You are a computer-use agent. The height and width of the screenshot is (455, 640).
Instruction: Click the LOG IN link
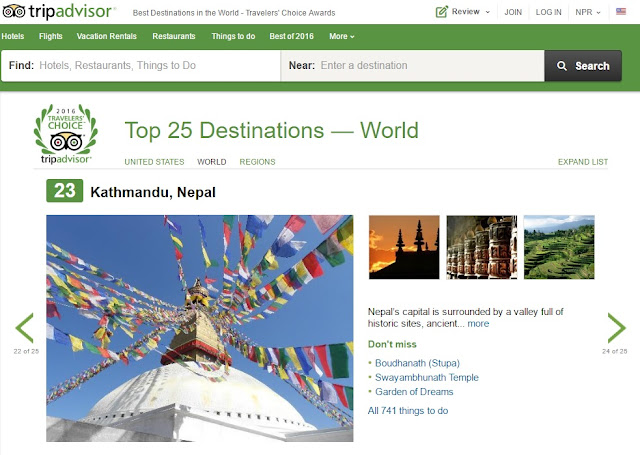[548, 12]
